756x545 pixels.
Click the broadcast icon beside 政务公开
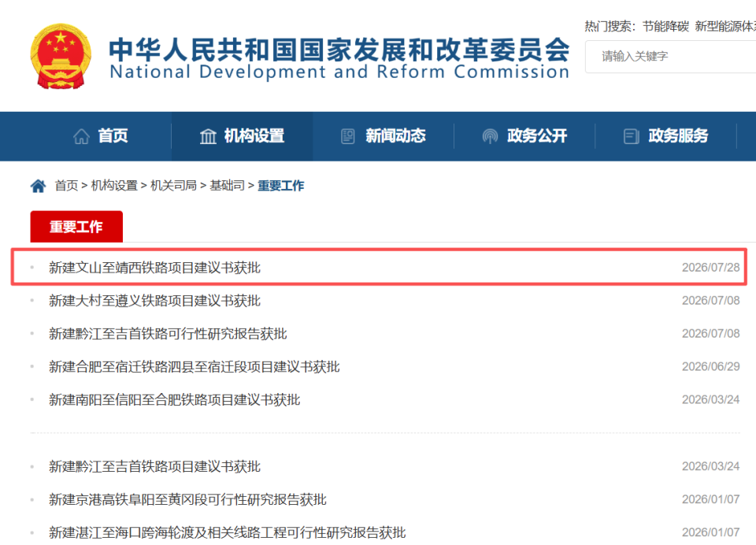pyautogui.click(x=490, y=136)
